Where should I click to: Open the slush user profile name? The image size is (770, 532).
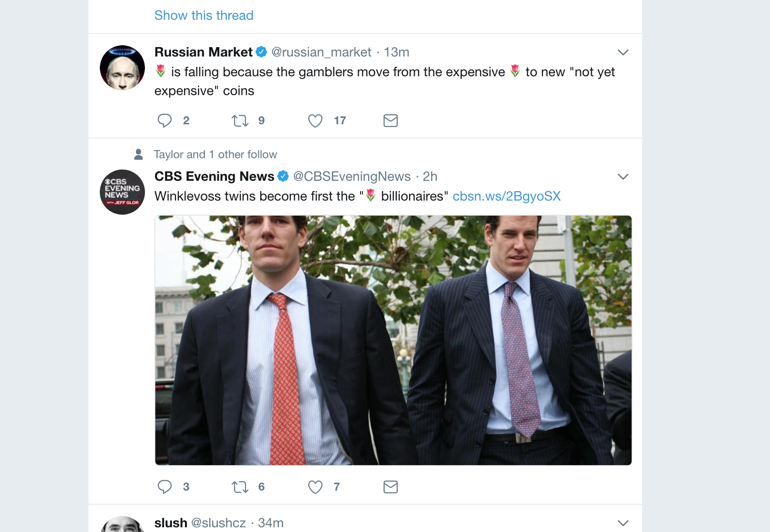pos(171,523)
